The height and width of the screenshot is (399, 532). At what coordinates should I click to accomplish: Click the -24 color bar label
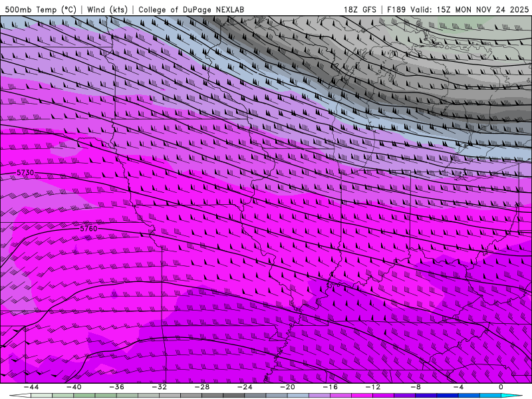coord(245,387)
